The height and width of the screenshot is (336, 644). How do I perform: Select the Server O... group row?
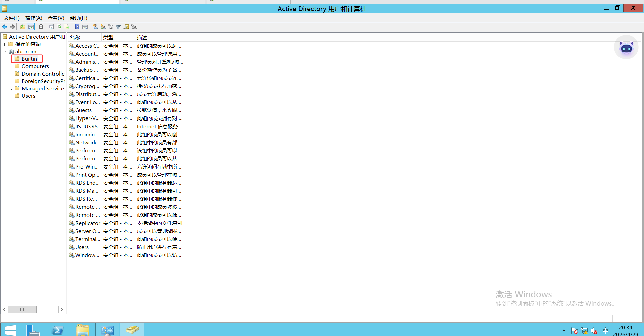coord(126,231)
